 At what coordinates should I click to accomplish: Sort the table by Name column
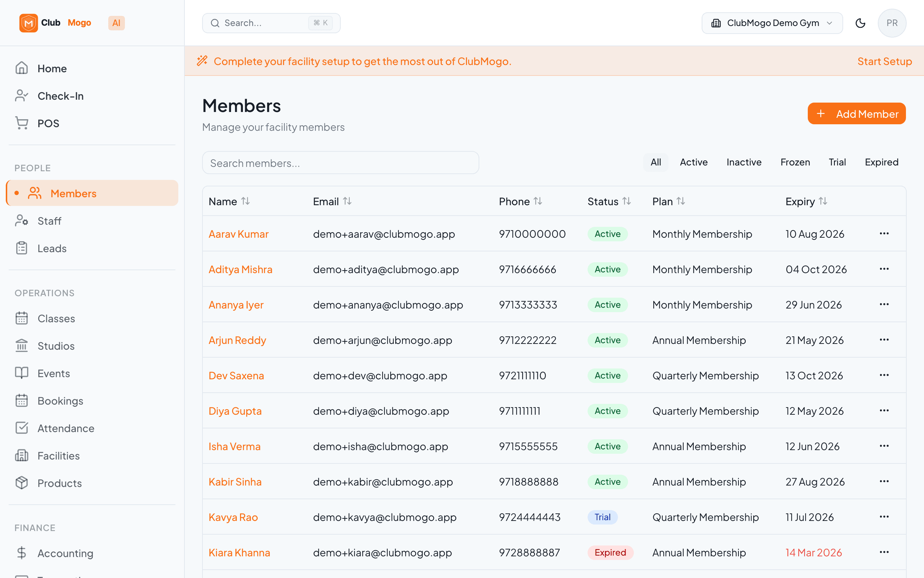229,201
